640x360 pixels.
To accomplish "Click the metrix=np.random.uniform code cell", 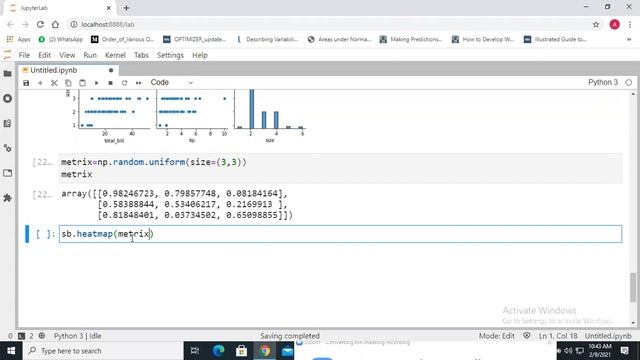I will pos(340,168).
